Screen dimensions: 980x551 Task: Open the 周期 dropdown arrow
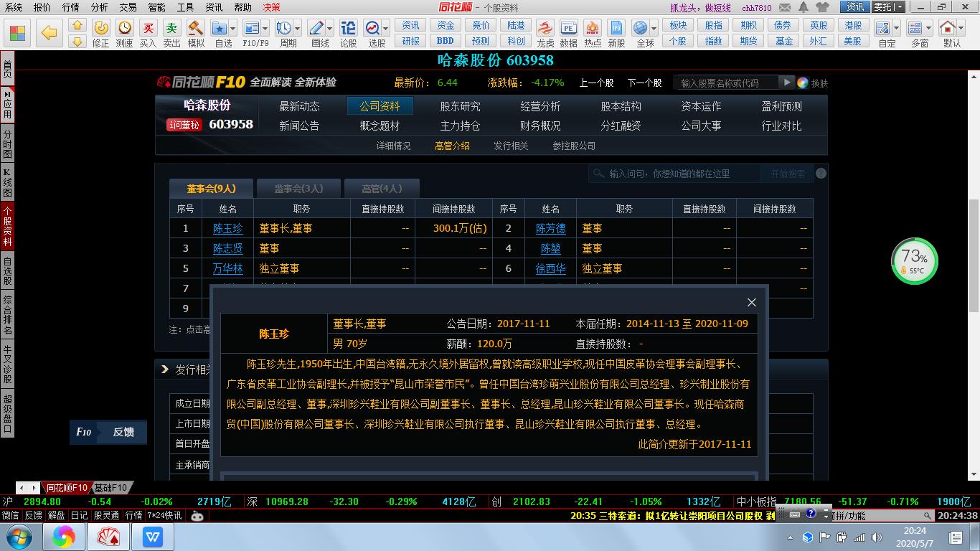(x=297, y=29)
